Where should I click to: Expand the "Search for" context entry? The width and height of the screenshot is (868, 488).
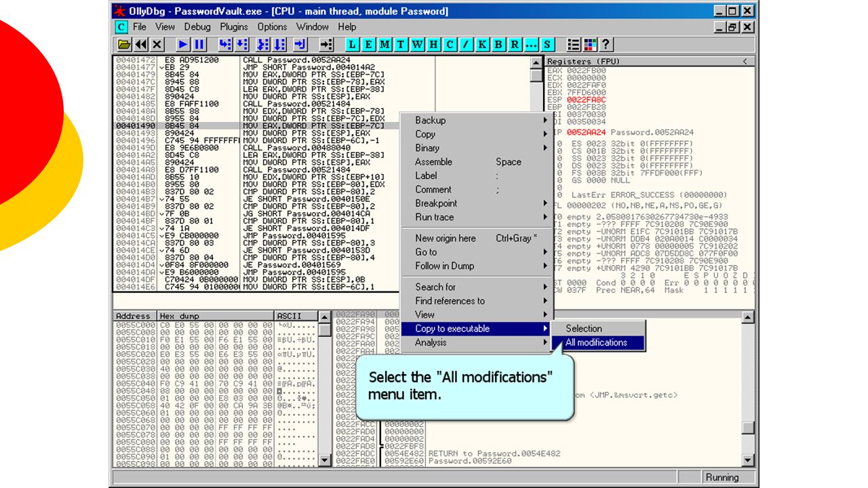(477, 287)
